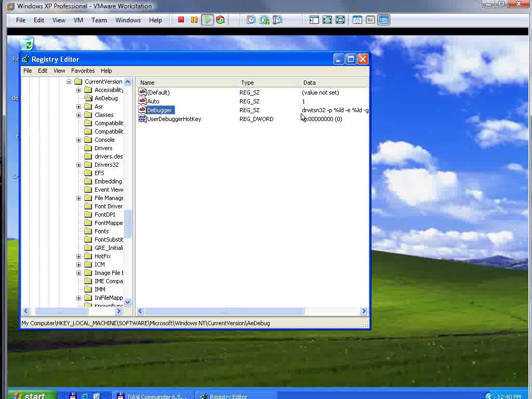532x399 pixels.
Task: Open Registry Editor Favorites menu
Action: 83,71
